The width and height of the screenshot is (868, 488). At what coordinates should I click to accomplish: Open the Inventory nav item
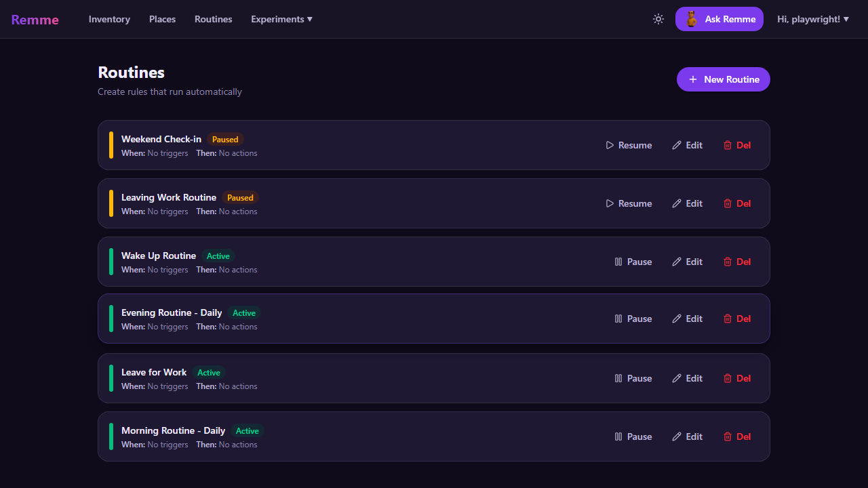click(109, 19)
